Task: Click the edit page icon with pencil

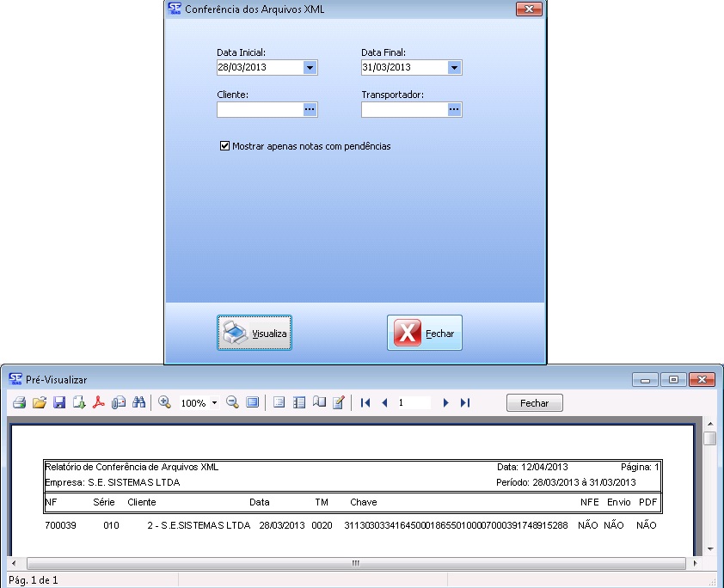Action: coord(339,402)
